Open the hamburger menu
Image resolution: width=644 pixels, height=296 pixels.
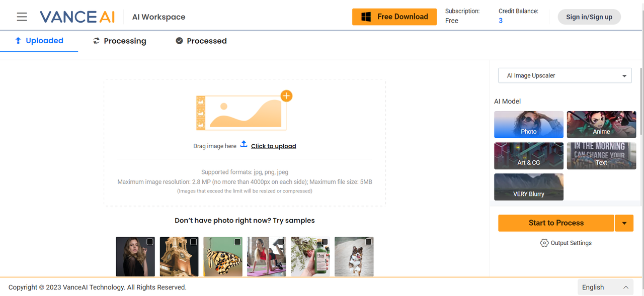pos(22,17)
